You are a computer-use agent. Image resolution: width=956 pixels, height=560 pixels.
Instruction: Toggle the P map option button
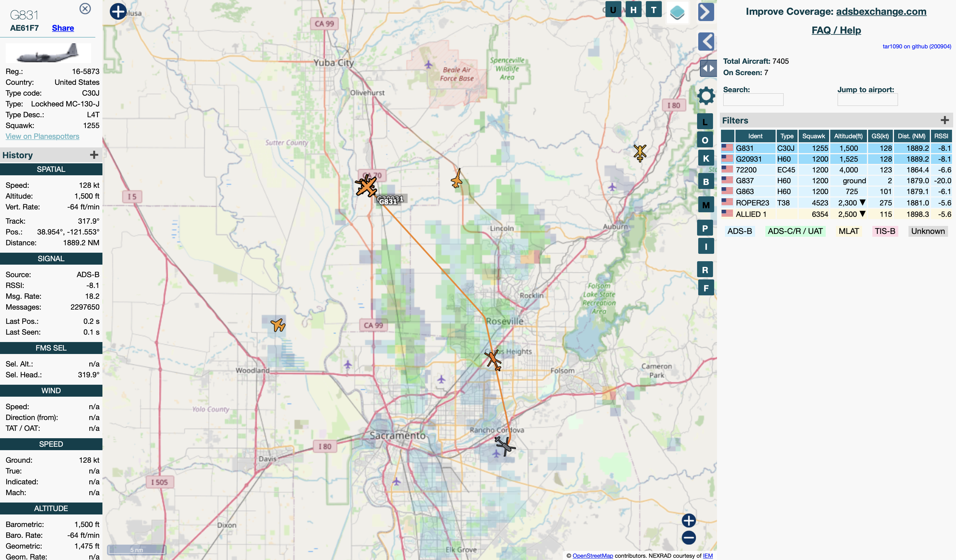pyautogui.click(x=705, y=228)
